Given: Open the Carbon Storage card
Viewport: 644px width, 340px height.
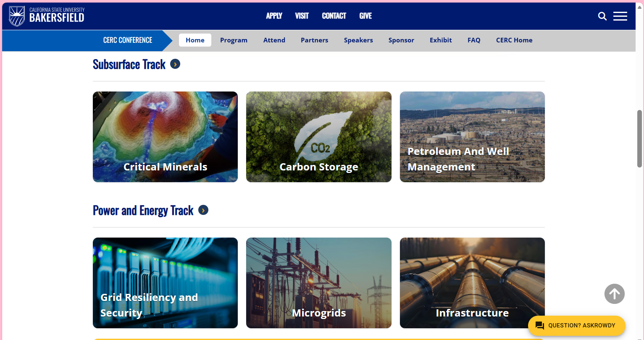Looking at the screenshot, I should click(x=318, y=137).
